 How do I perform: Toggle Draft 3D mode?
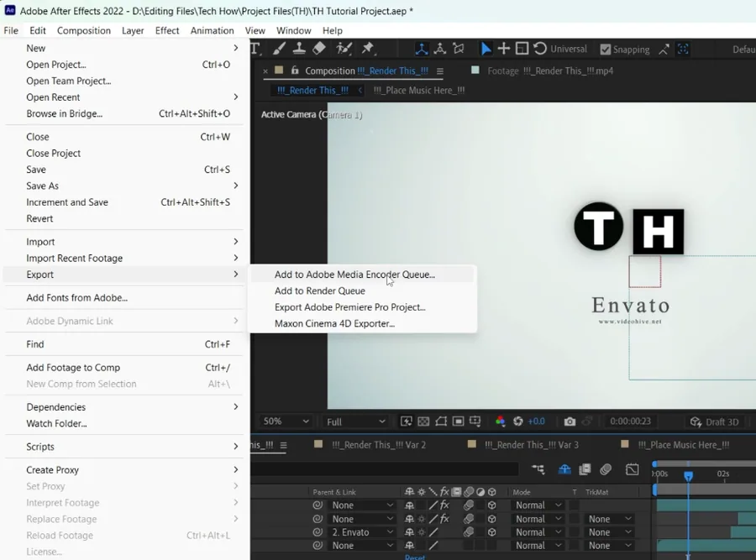point(715,421)
